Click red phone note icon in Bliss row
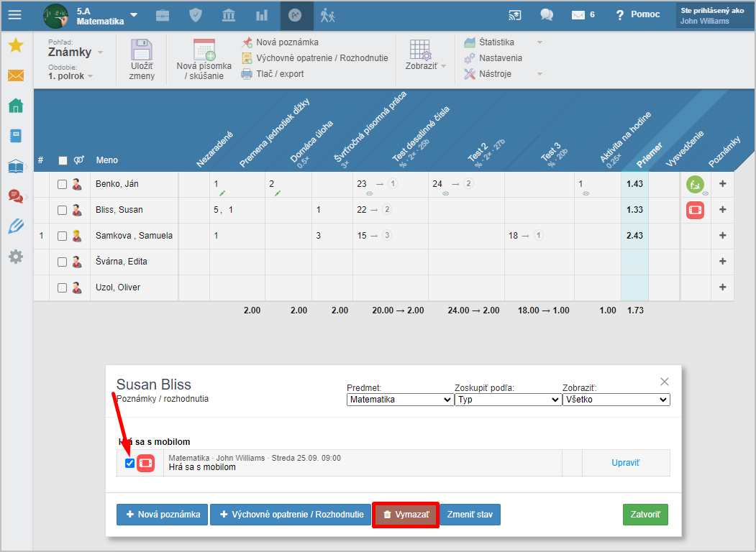756x552 pixels. (695, 210)
